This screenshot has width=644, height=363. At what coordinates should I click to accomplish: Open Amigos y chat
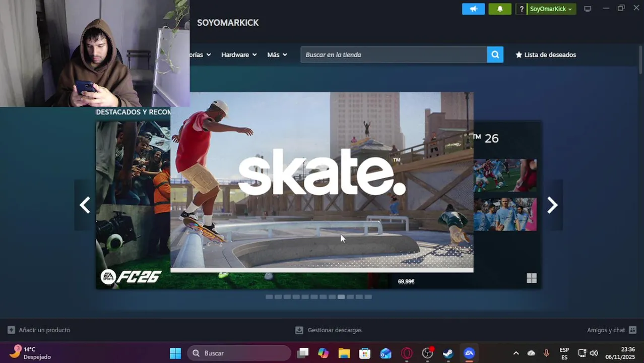click(x=606, y=330)
